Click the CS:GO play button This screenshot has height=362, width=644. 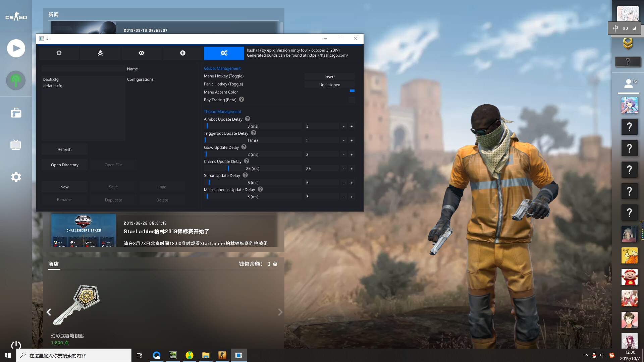click(x=16, y=48)
